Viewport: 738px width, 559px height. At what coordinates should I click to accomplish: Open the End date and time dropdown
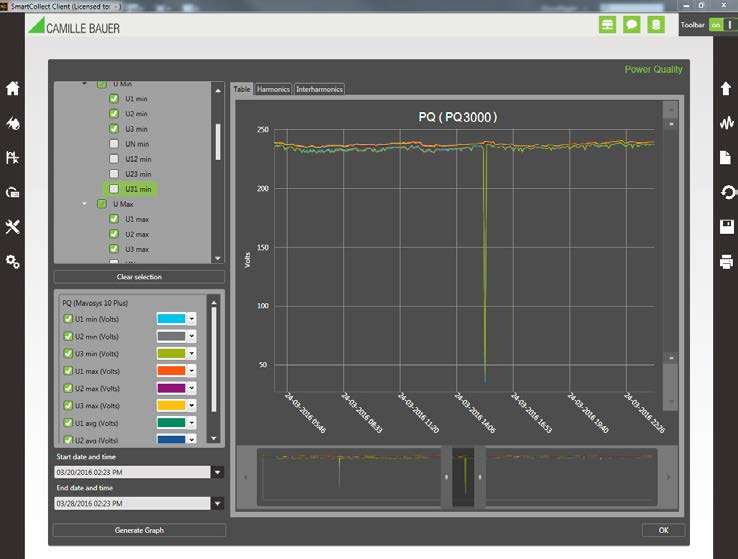217,504
